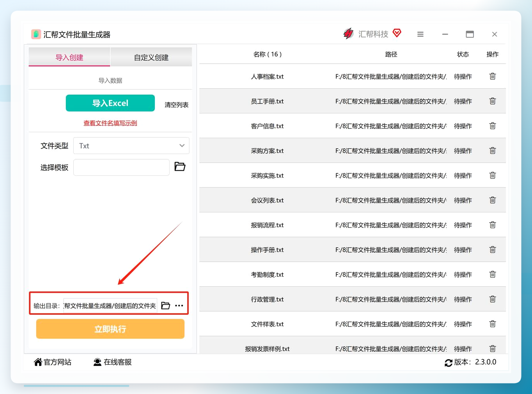Screen dimensions: 532x394
Task: Open 查看文件名填写示例 link
Action: coord(110,123)
